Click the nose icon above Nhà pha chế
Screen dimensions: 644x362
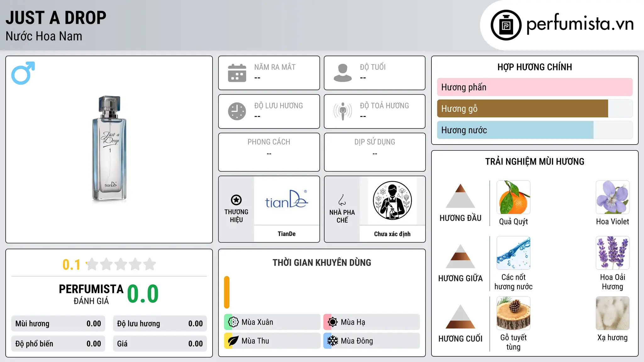342,200
